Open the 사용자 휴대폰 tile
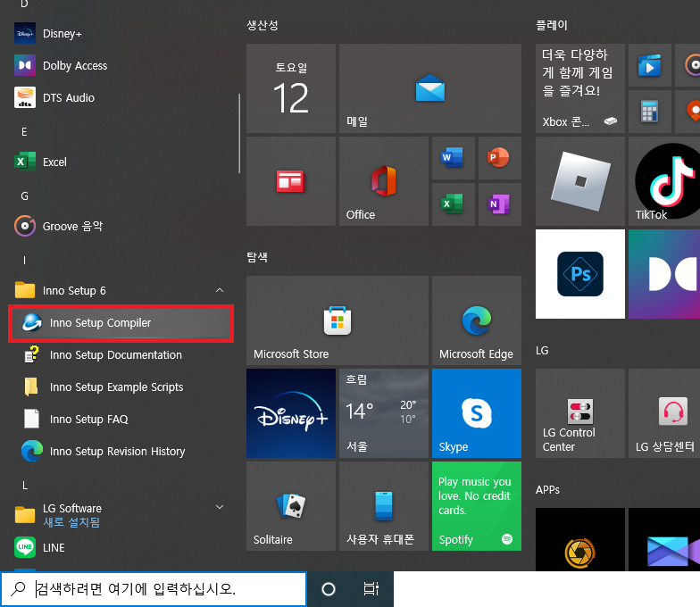The height and width of the screenshot is (607, 700). [384, 506]
